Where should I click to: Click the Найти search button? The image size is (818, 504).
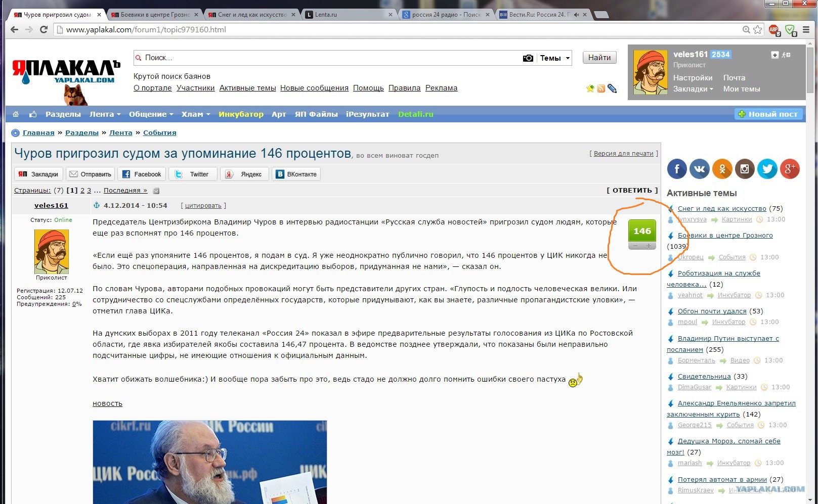click(x=599, y=58)
